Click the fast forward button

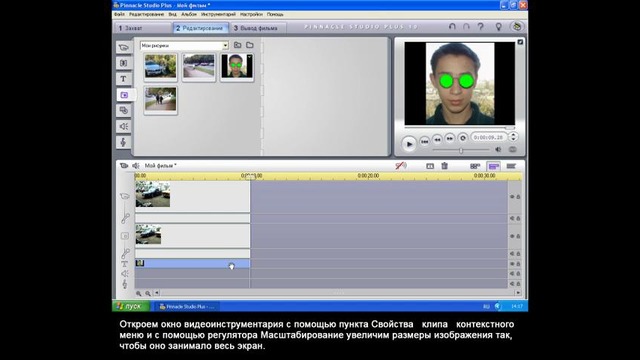(x=450, y=138)
